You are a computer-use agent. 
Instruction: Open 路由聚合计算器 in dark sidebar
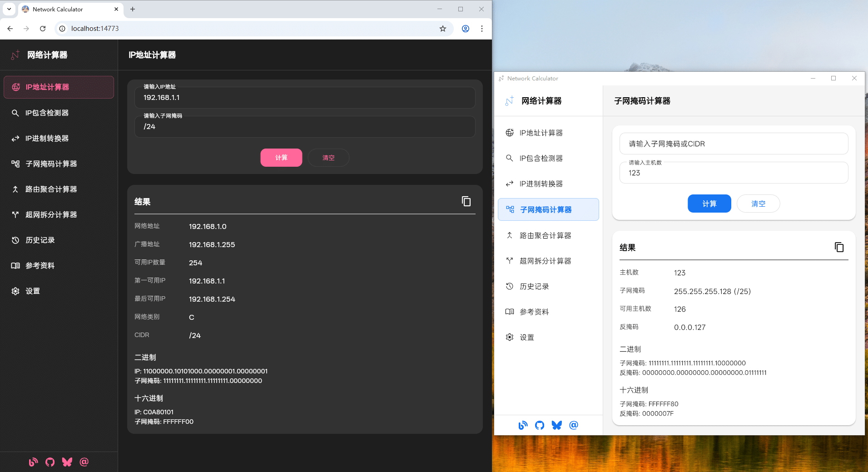[59, 189]
